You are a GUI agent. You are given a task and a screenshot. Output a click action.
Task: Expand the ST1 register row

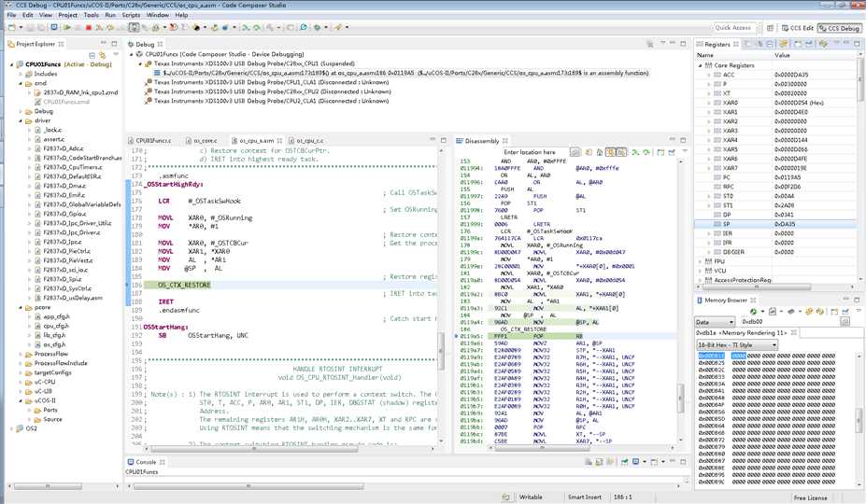click(x=709, y=205)
